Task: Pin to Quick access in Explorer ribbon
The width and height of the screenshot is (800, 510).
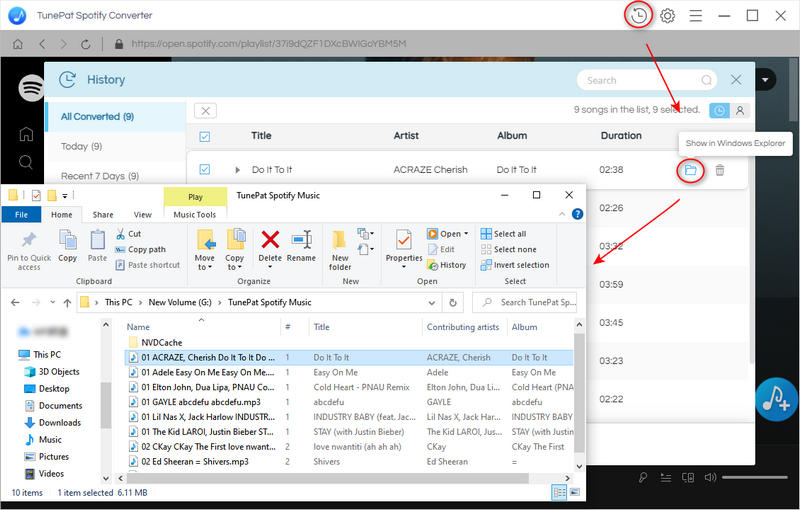Action: [x=29, y=249]
